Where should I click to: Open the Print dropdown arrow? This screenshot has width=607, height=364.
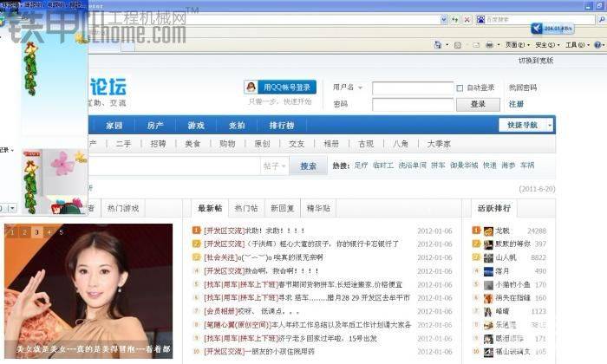pyautogui.click(x=499, y=45)
